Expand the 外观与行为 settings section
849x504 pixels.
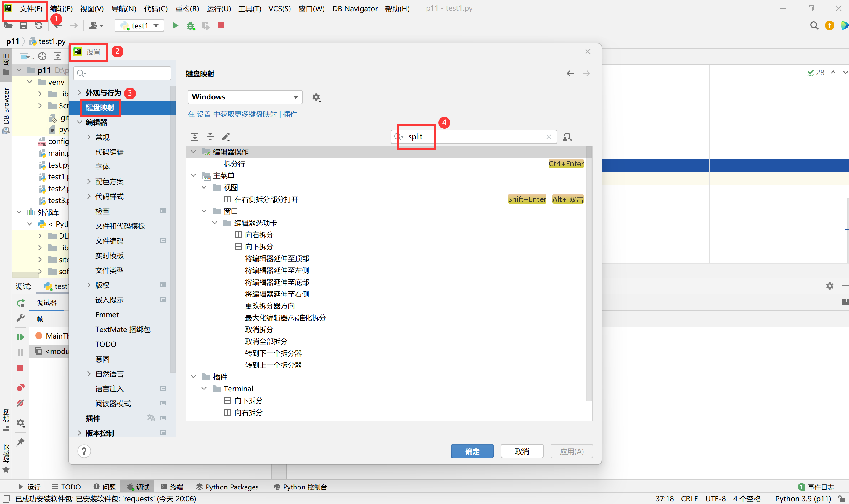pos(79,93)
